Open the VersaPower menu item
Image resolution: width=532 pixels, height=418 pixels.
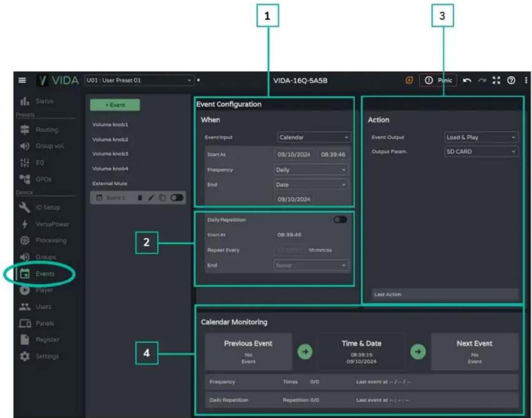coord(52,224)
